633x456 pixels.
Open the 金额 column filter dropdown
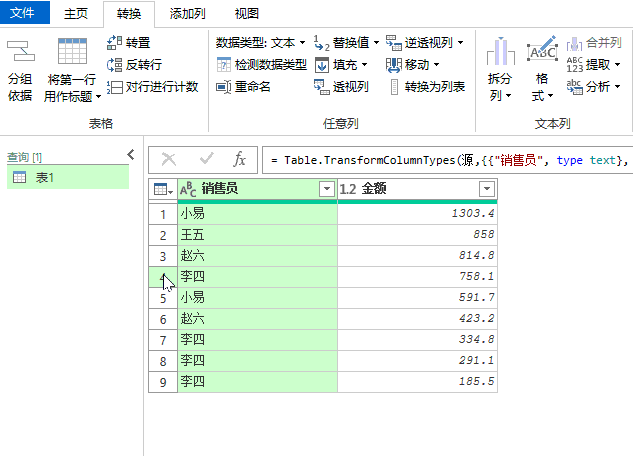point(487,188)
